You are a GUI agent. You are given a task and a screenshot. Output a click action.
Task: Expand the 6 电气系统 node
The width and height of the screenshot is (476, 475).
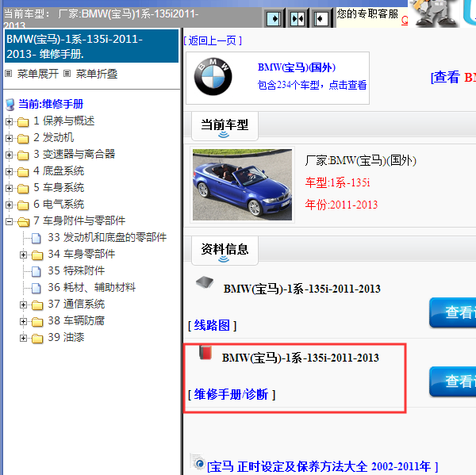click(9, 205)
